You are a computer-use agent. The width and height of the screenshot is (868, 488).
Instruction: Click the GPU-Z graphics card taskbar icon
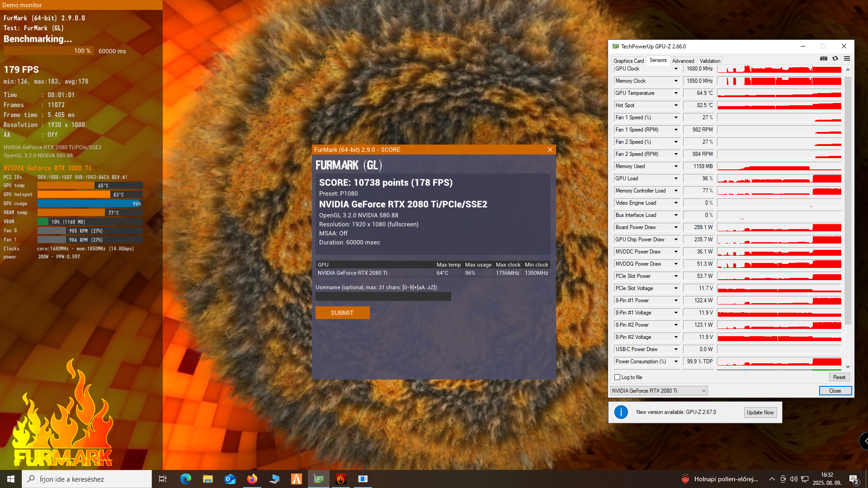point(319,479)
